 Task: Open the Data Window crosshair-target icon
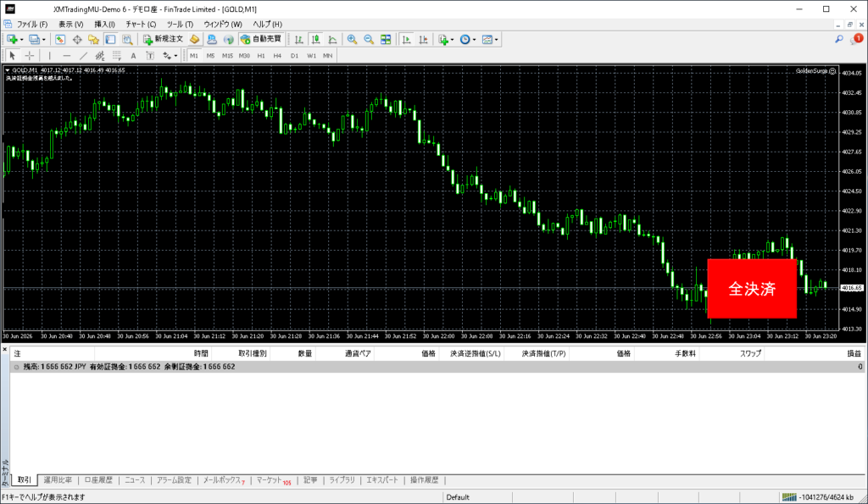[77, 39]
